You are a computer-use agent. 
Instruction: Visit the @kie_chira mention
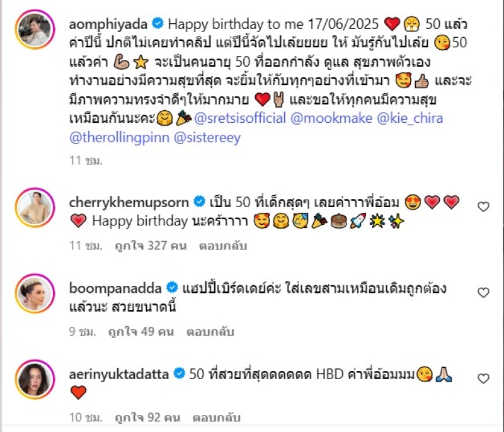[x=410, y=118]
